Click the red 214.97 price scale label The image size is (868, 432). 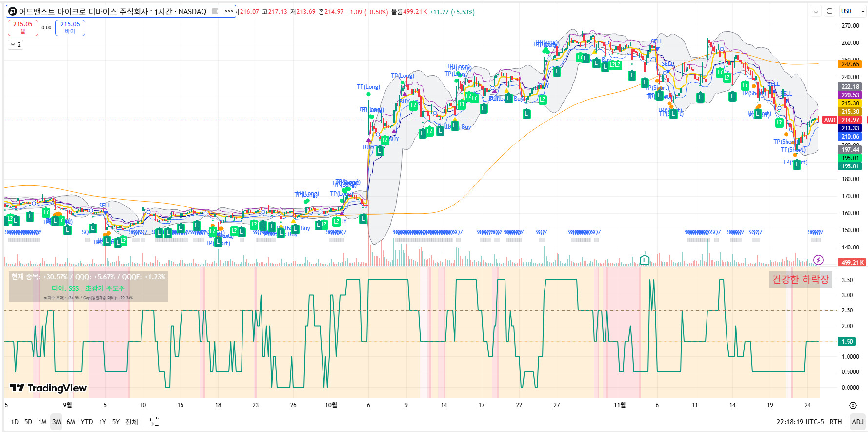tap(850, 120)
